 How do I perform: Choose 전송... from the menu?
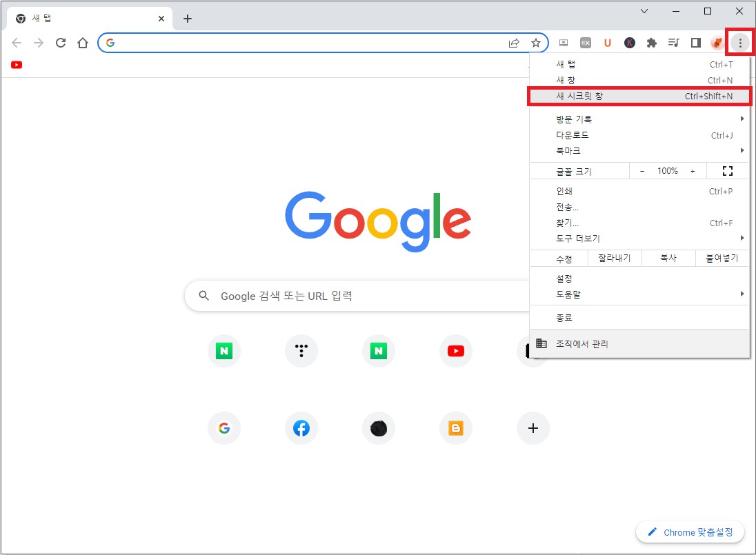(x=639, y=207)
